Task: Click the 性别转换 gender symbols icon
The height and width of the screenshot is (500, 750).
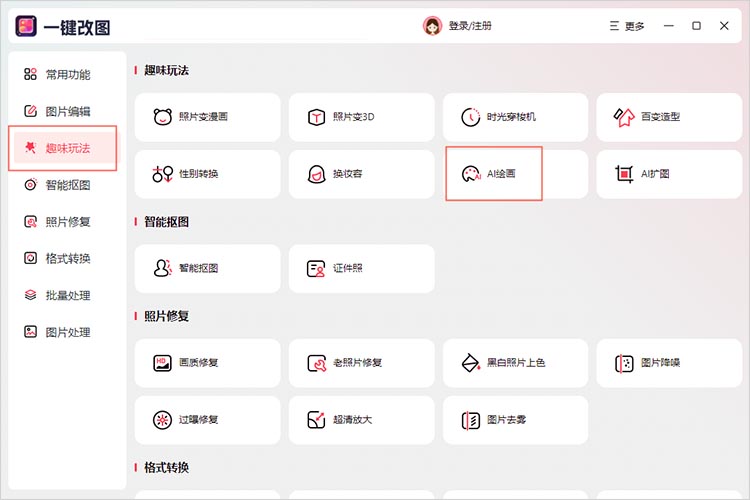Action: (163, 174)
